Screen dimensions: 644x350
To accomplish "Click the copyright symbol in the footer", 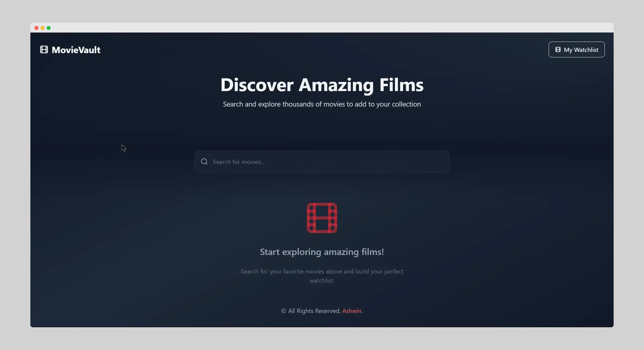I will [x=284, y=311].
